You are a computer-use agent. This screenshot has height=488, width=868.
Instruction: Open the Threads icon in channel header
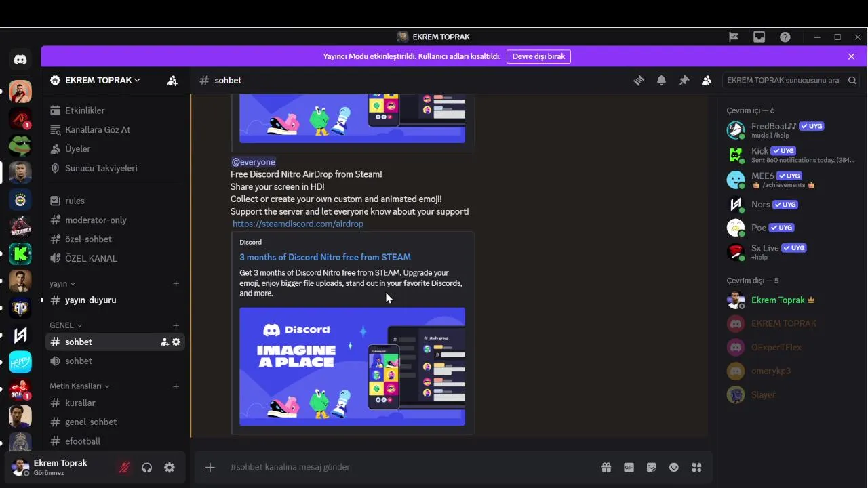coord(638,80)
